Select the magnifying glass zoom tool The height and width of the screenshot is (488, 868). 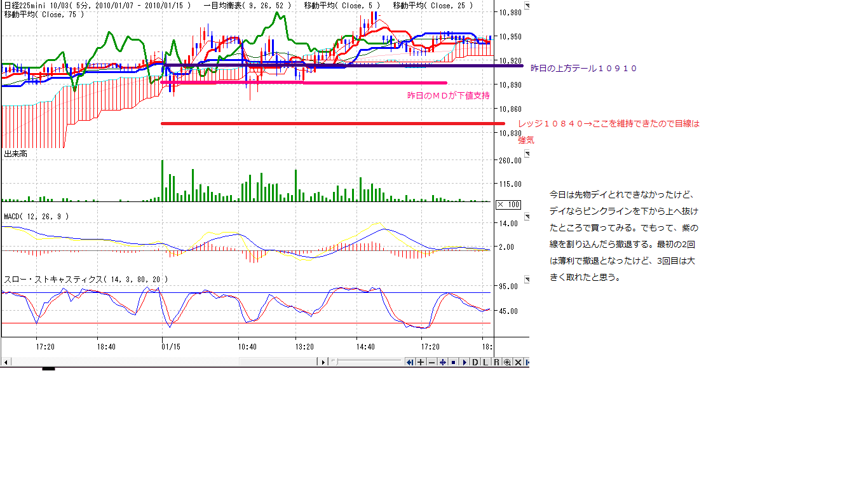pos(507,362)
